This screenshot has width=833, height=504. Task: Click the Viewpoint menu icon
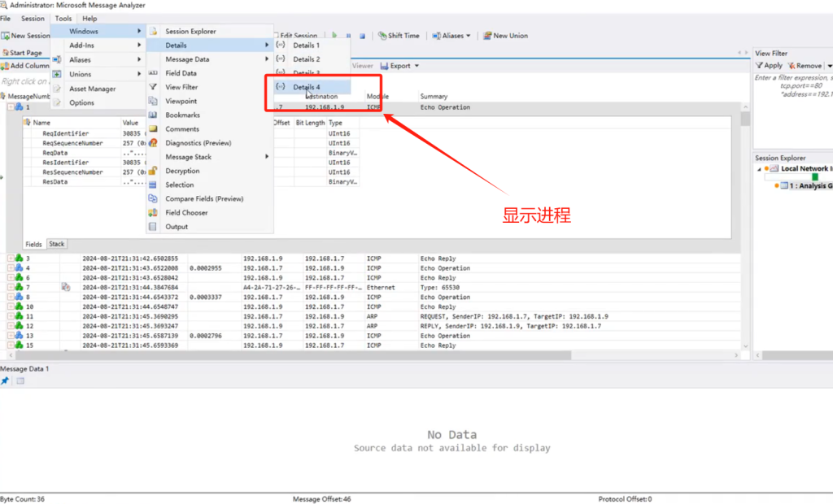pyautogui.click(x=153, y=101)
